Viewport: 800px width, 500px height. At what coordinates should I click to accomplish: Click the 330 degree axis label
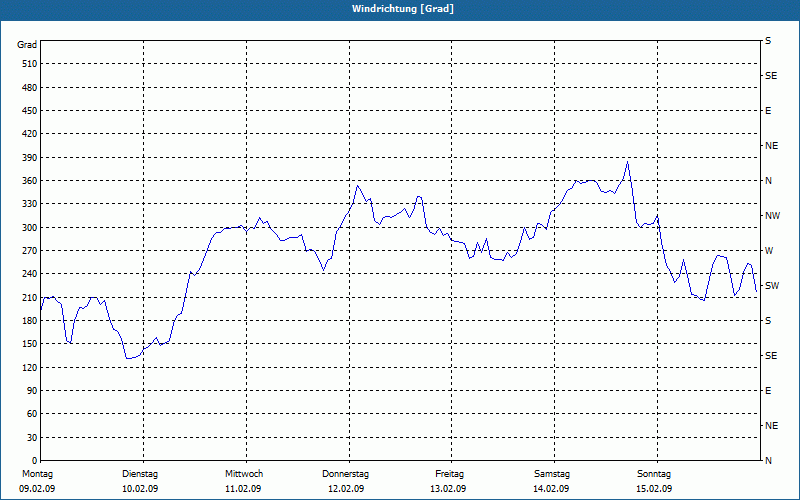(30, 204)
